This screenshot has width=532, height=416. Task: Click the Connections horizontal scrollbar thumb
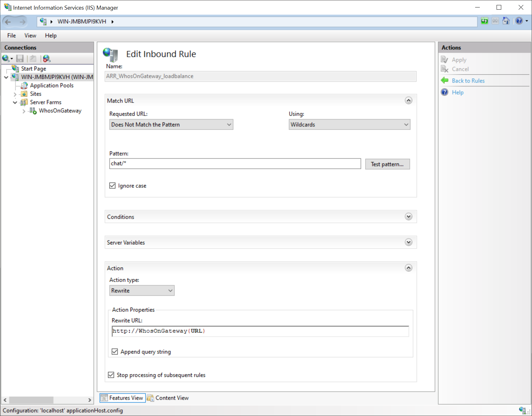pyautogui.click(x=31, y=400)
